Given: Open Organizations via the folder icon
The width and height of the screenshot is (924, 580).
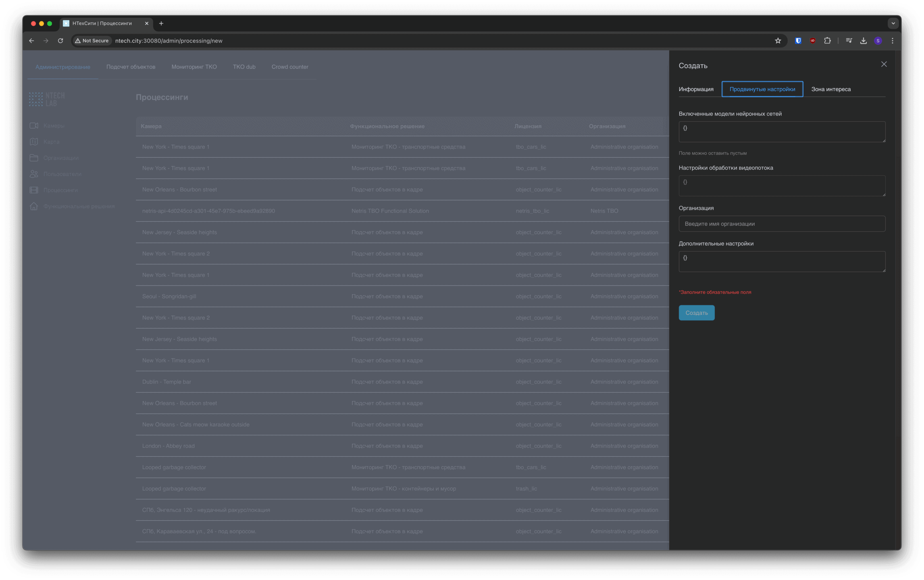Looking at the screenshot, I should pyautogui.click(x=34, y=158).
